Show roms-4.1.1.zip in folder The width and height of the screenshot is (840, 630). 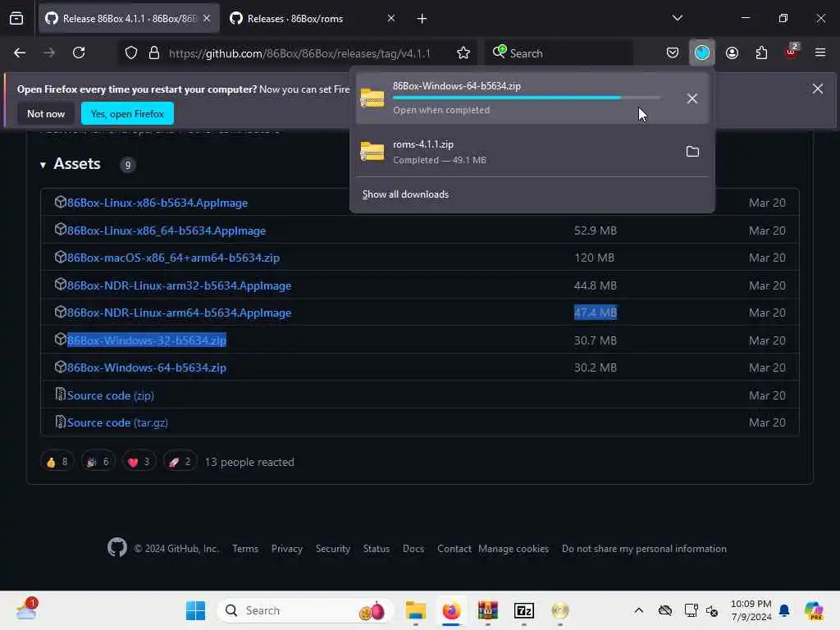click(692, 152)
